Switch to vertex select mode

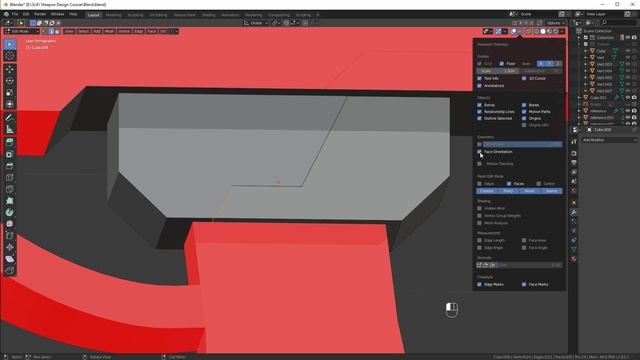click(44, 31)
